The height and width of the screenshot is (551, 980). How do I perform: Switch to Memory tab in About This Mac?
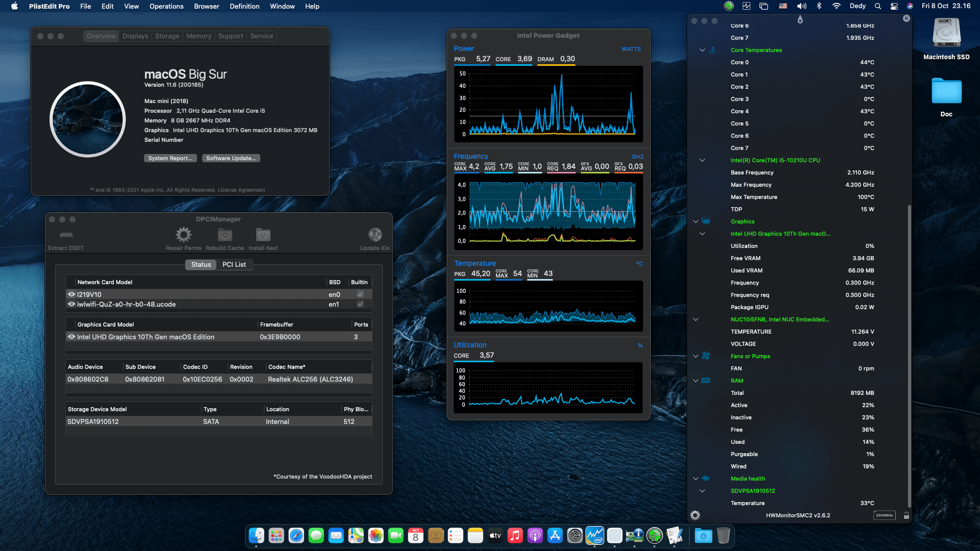pos(199,36)
